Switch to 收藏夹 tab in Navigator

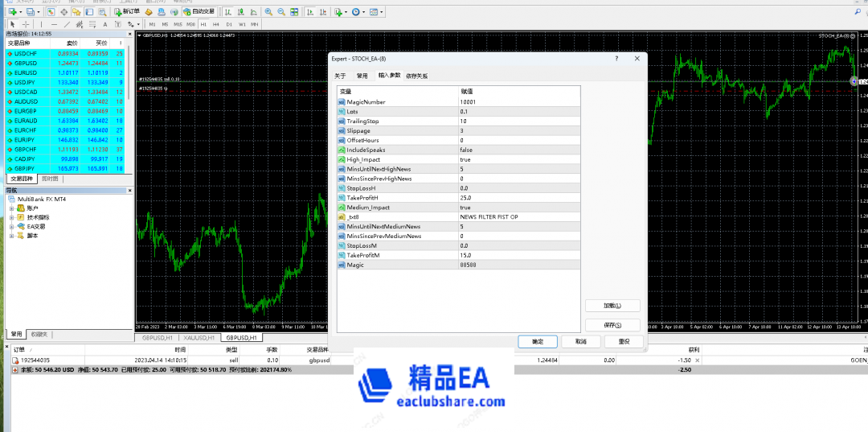coord(39,335)
